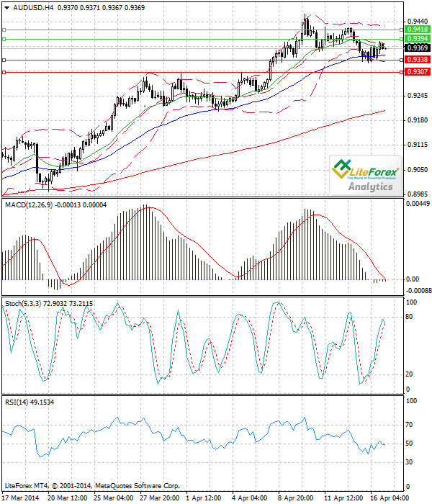Open the MACD(12,26,9) indicator label

[32, 205]
